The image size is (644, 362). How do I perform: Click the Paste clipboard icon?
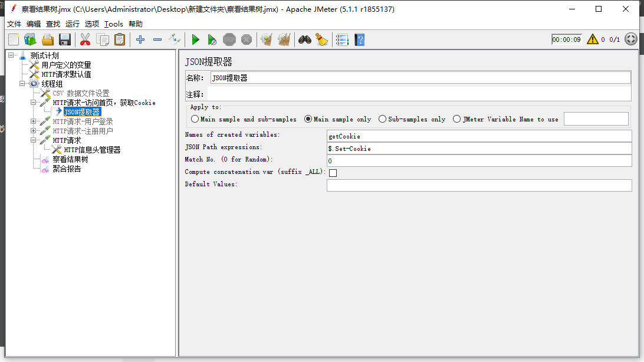coord(120,40)
